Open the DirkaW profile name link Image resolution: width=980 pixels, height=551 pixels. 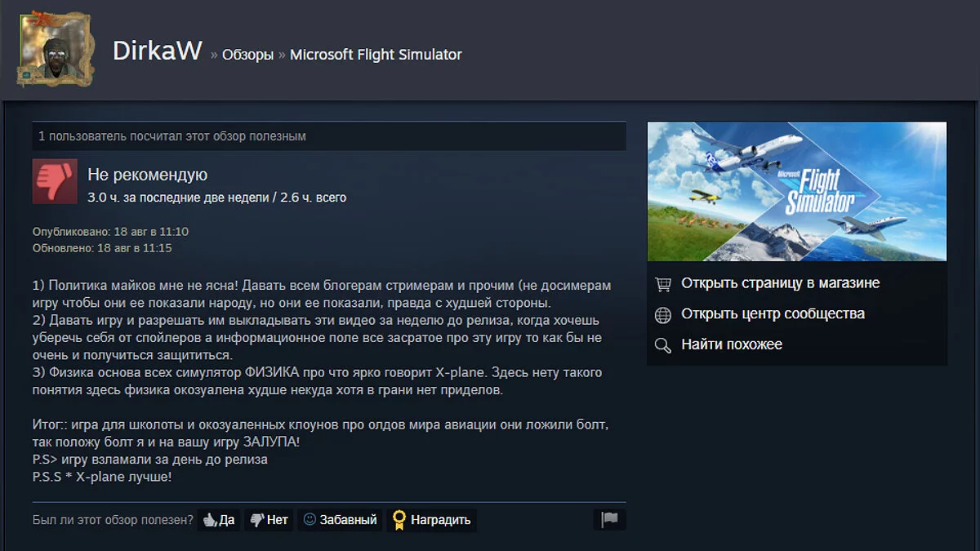click(x=157, y=51)
